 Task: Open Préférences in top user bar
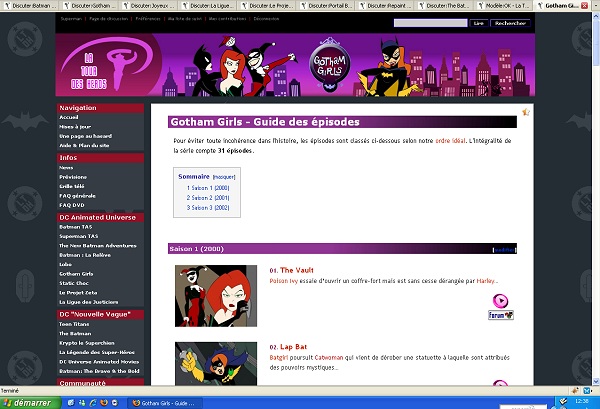coord(148,18)
